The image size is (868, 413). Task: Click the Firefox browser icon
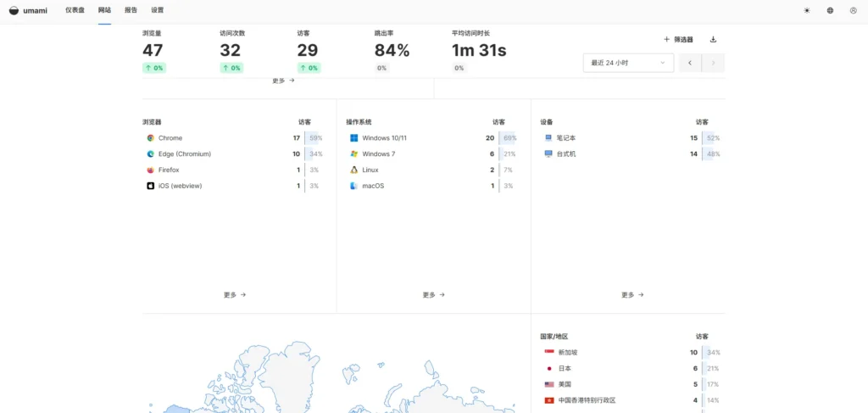[150, 170]
